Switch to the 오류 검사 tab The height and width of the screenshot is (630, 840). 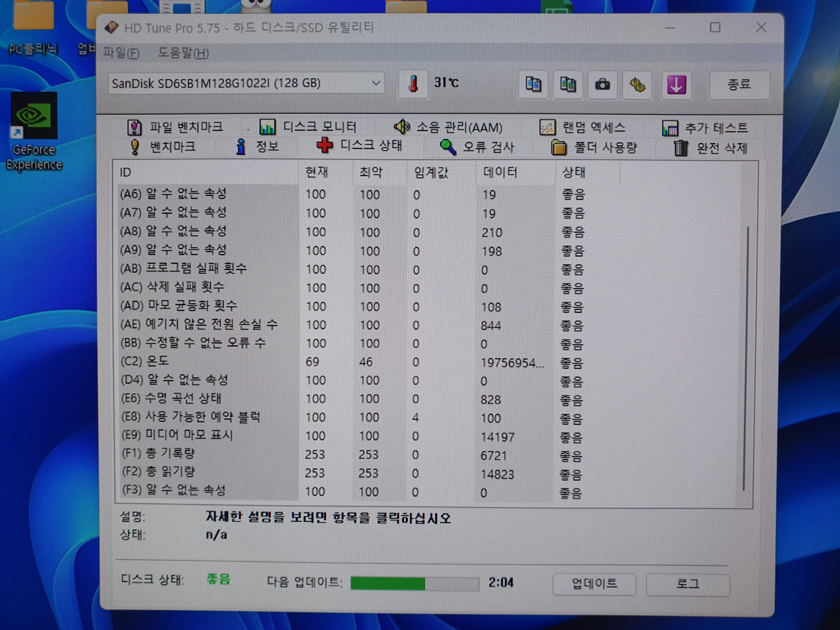(x=477, y=147)
